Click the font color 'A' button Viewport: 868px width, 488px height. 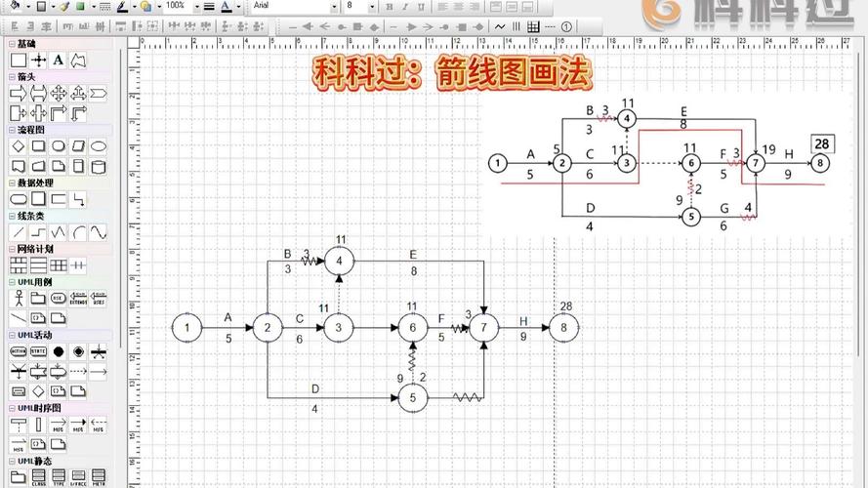(226, 7)
